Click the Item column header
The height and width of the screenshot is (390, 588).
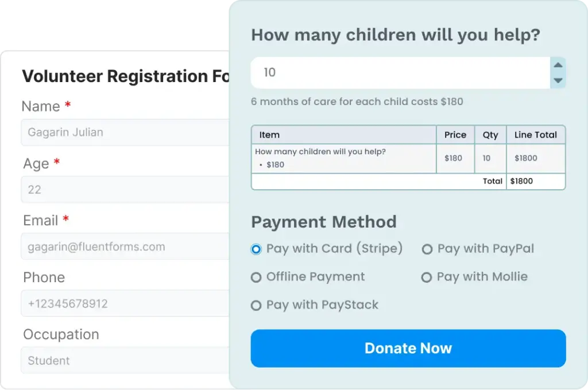click(x=269, y=135)
